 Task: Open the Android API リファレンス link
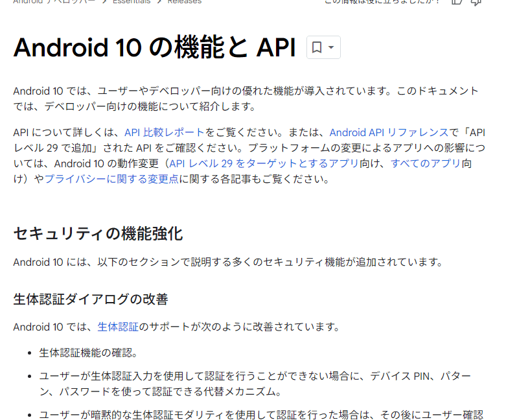click(389, 133)
